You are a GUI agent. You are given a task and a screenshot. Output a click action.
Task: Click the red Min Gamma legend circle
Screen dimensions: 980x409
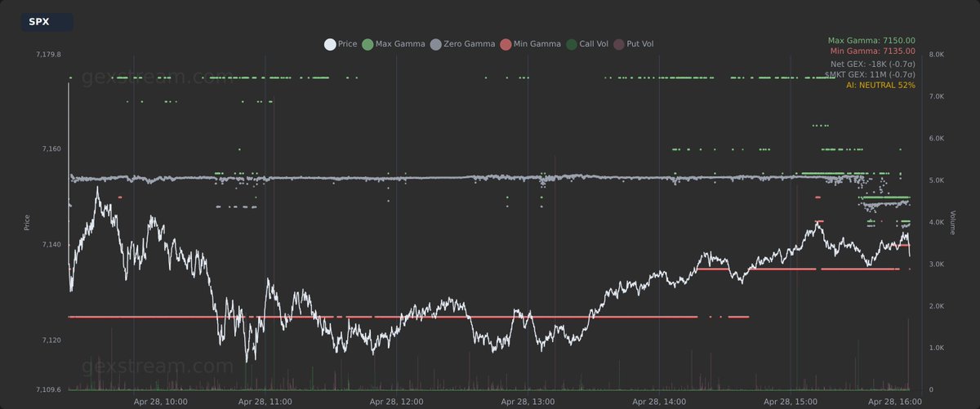coord(505,44)
